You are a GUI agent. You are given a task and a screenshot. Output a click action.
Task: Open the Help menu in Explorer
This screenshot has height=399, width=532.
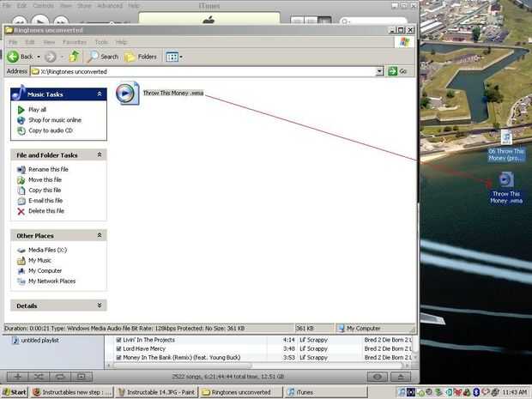point(121,42)
